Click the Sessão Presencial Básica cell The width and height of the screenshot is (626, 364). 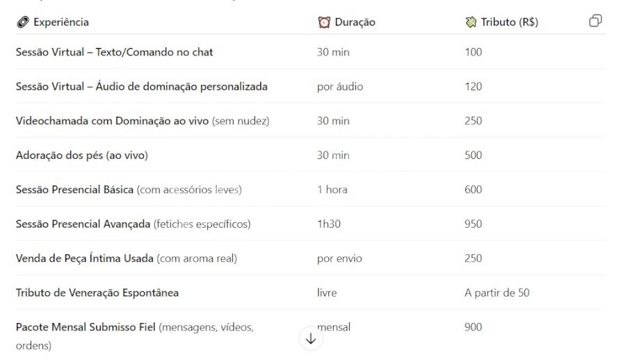(x=129, y=190)
